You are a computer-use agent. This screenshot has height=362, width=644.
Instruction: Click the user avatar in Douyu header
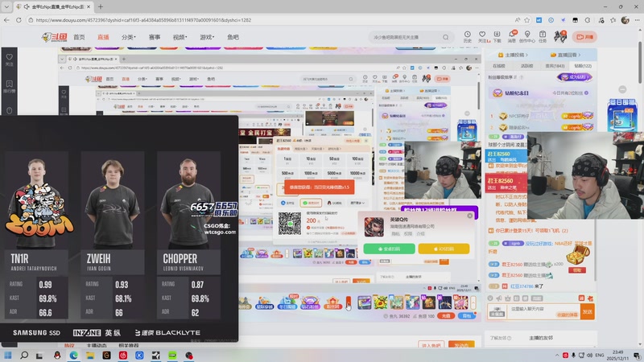[x=560, y=36]
